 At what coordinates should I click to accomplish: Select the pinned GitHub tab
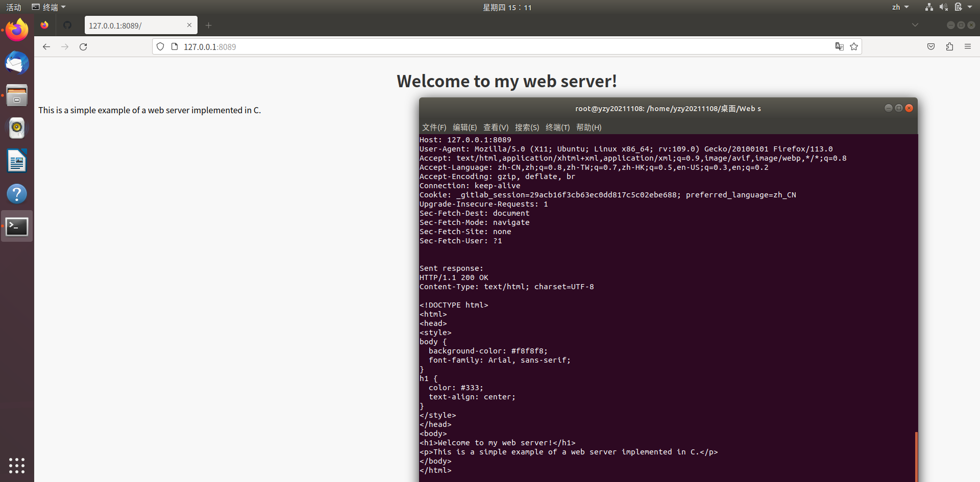(67, 25)
